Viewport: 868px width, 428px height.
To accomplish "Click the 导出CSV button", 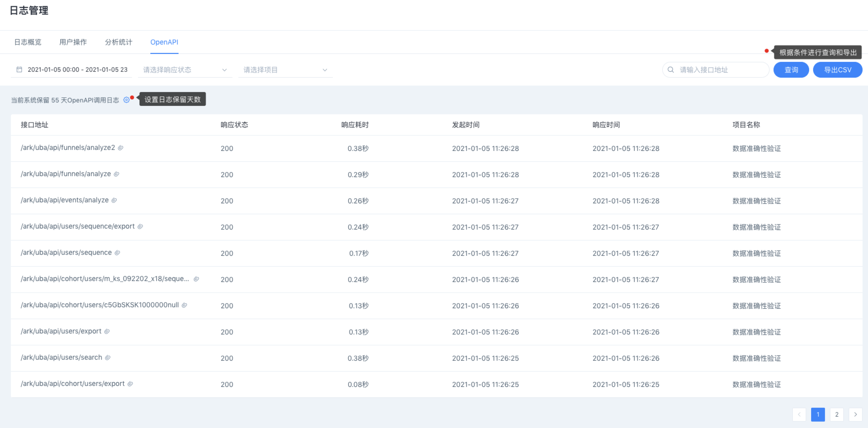I will pyautogui.click(x=838, y=70).
